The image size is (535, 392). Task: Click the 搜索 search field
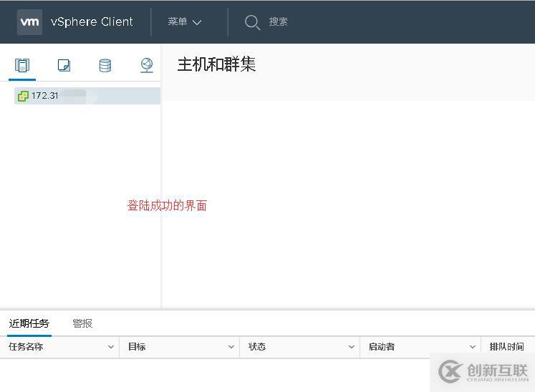pos(278,21)
